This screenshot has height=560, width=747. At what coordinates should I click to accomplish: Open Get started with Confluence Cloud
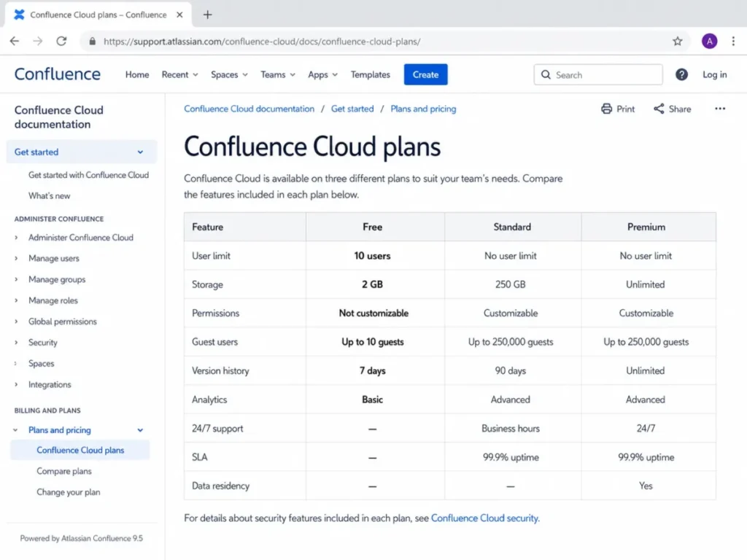[x=88, y=175]
